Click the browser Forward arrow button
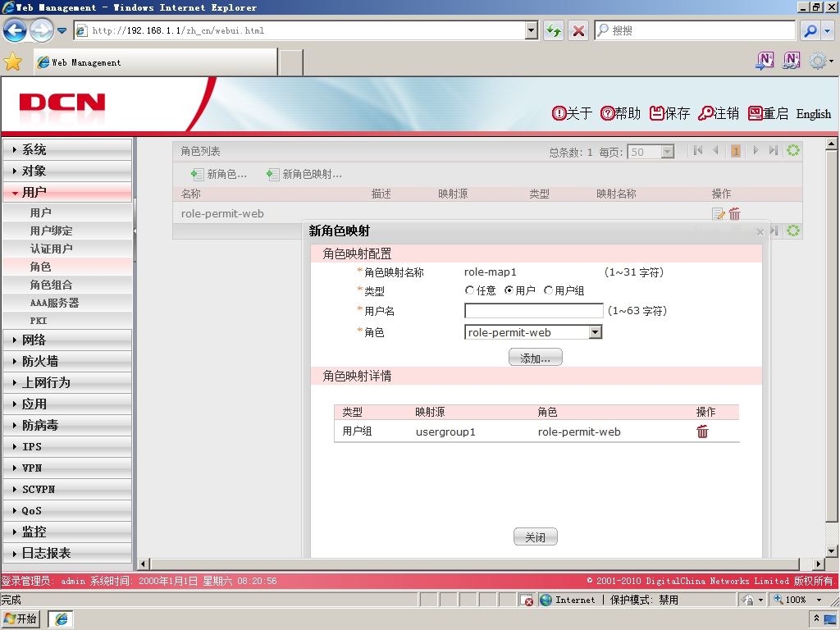This screenshot has width=840, height=630. pyautogui.click(x=41, y=30)
